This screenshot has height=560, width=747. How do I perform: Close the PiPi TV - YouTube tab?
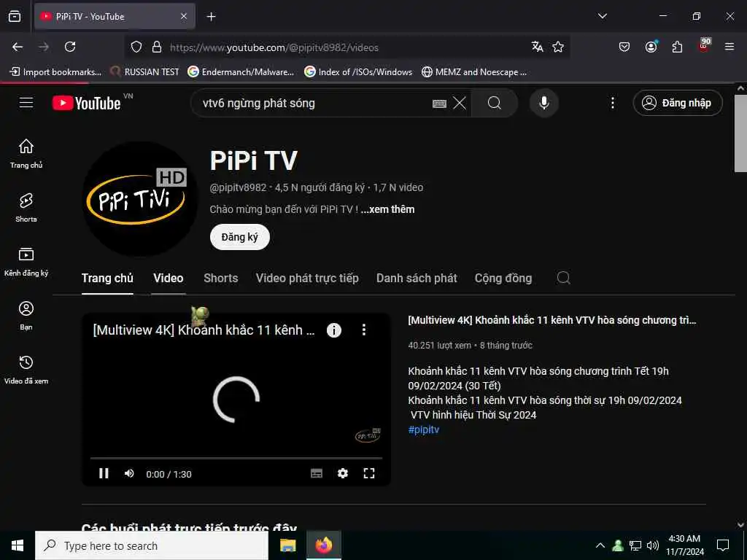tap(184, 17)
